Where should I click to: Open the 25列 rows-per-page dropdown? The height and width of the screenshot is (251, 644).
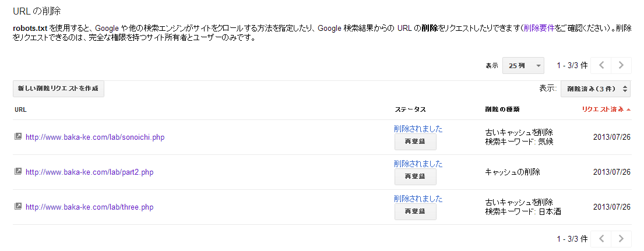pyautogui.click(x=523, y=65)
